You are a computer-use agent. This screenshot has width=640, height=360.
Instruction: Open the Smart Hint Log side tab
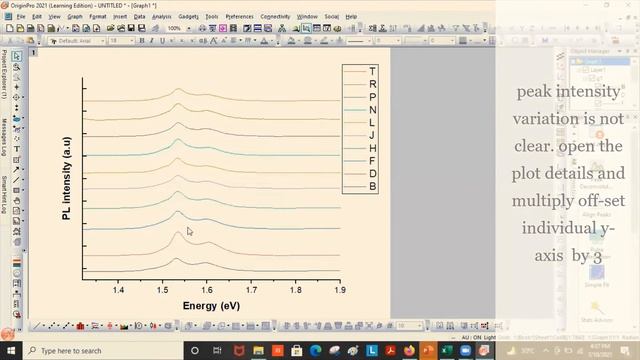point(4,194)
